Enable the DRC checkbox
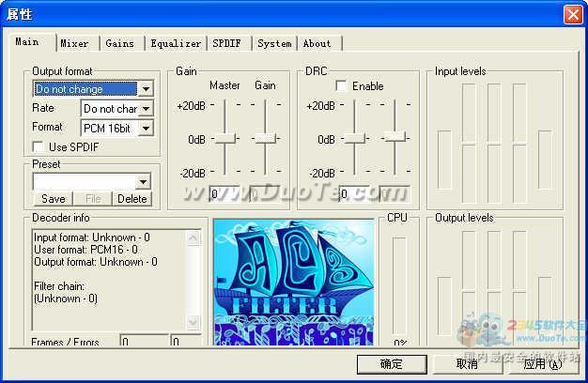The width and height of the screenshot is (588, 383). pyautogui.click(x=341, y=86)
